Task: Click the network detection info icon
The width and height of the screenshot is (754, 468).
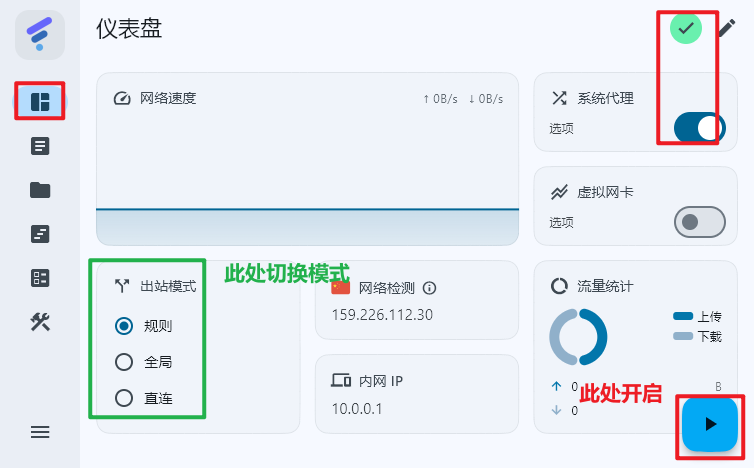Action: click(430, 288)
